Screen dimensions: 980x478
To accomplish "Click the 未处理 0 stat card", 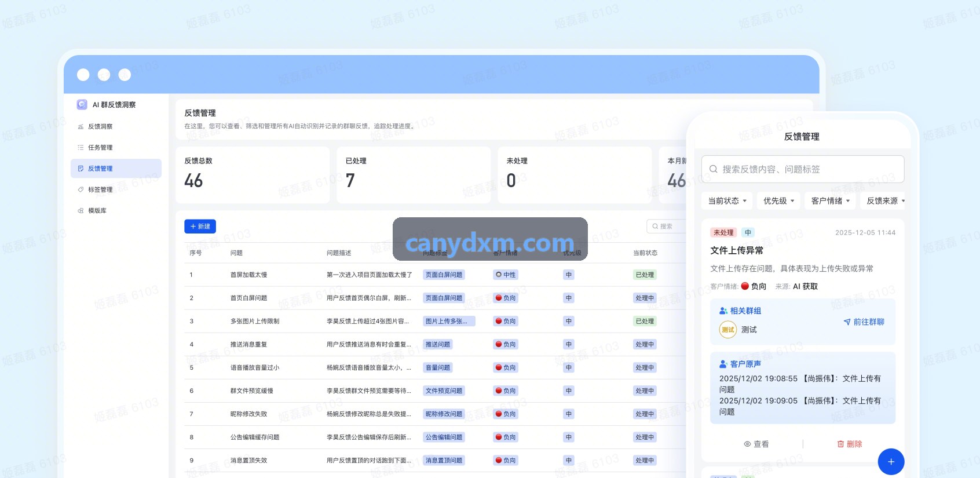I will 575,175.
